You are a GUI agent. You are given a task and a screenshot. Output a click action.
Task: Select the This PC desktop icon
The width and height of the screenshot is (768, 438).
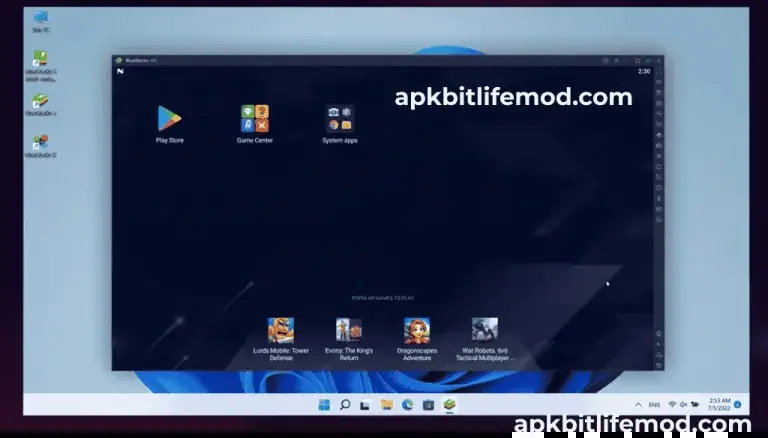click(x=41, y=21)
